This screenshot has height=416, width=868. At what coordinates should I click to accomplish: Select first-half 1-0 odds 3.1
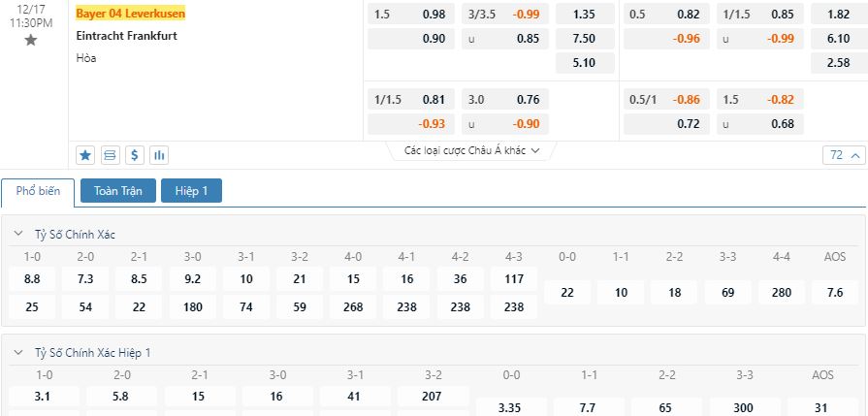point(45,396)
